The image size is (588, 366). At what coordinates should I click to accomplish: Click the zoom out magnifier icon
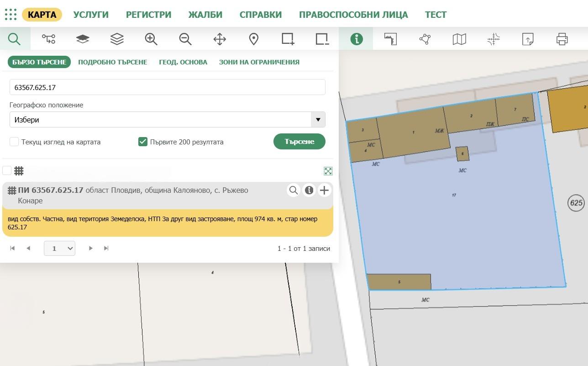pyautogui.click(x=185, y=39)
